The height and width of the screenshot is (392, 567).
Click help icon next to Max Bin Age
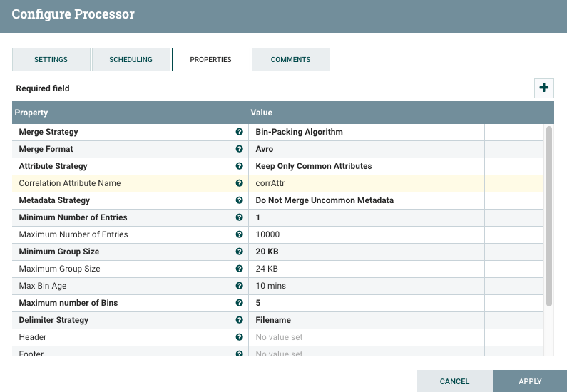click(239, 286)
